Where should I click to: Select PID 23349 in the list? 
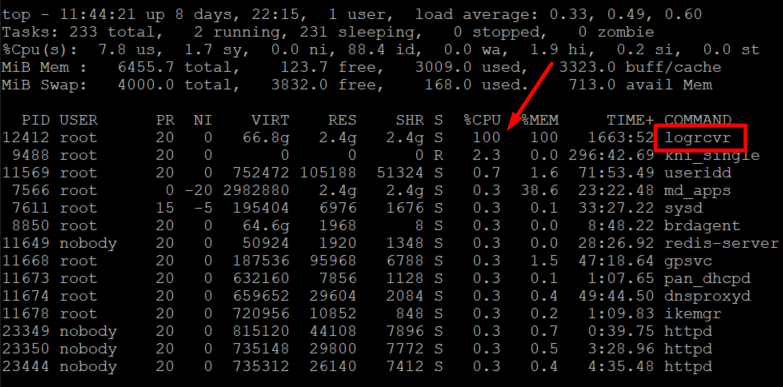[26, 332]
